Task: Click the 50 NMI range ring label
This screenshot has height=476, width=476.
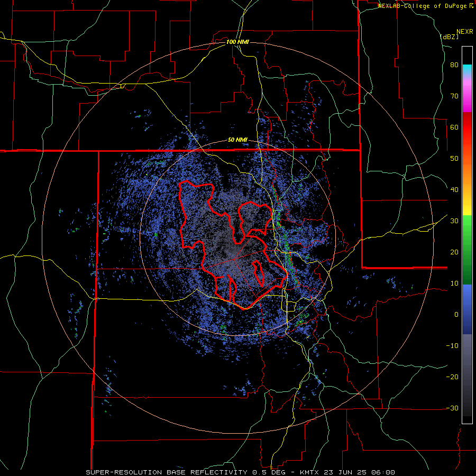Action: (237, 140)
